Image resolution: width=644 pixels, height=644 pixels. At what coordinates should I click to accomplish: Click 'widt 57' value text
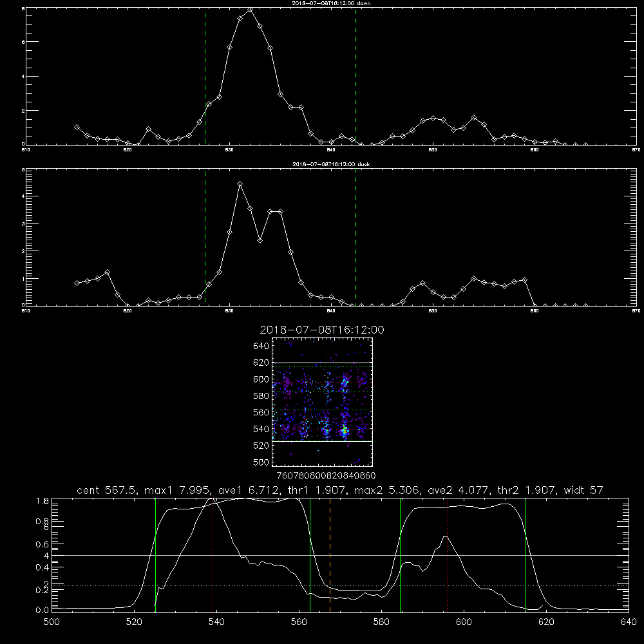pyautogui.click(x=583, y=490)
